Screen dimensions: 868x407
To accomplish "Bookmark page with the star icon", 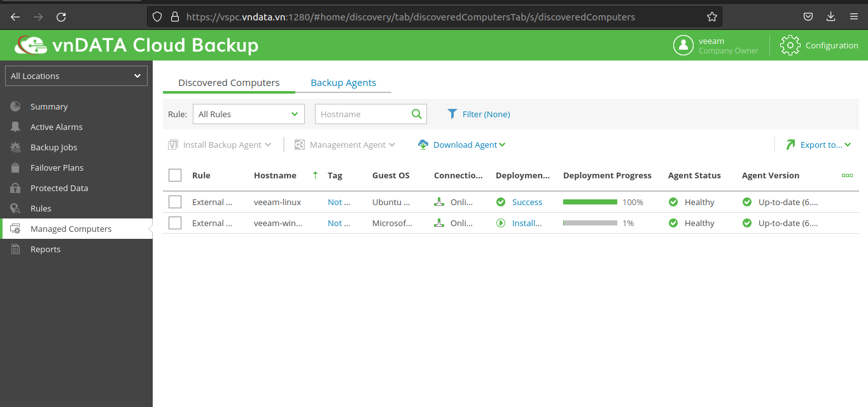I will tap(712, 17).
